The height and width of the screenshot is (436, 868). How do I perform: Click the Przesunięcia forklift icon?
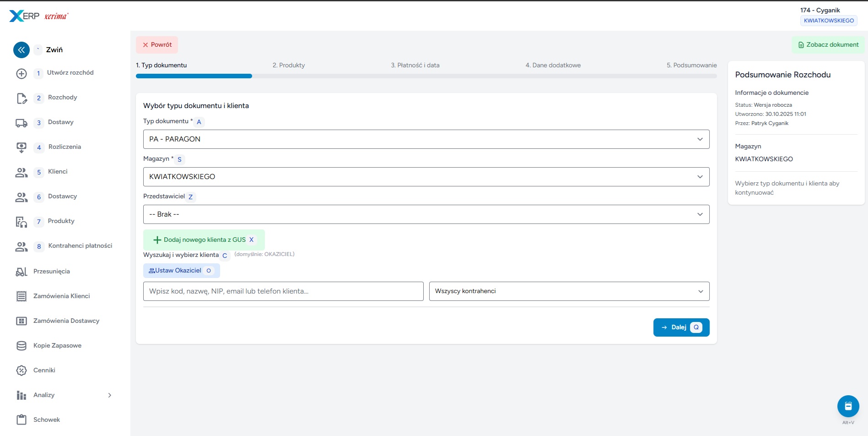[x=22, y=272]
